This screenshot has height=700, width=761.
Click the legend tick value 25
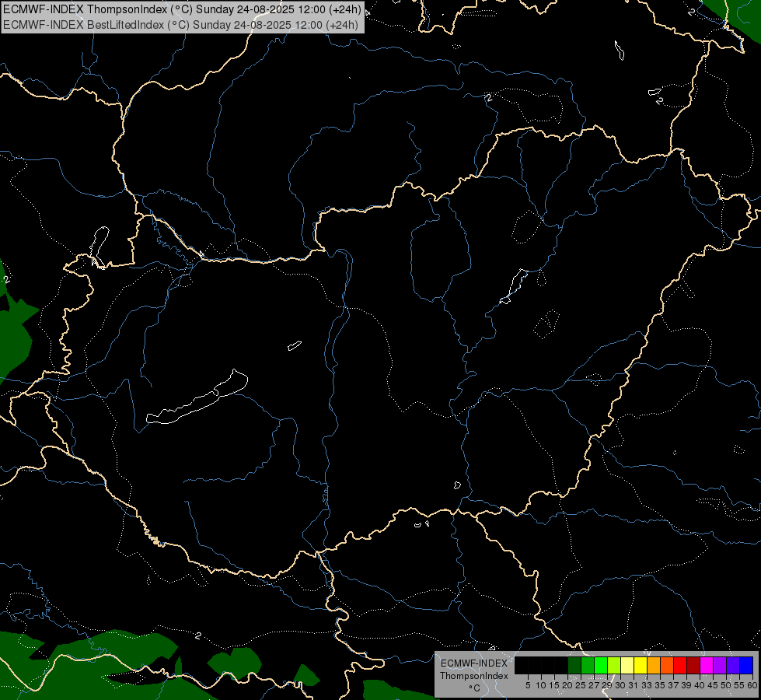pos(581,685)
